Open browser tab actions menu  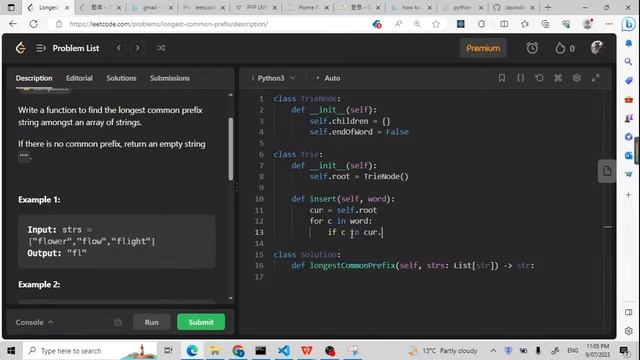(11, 7)
